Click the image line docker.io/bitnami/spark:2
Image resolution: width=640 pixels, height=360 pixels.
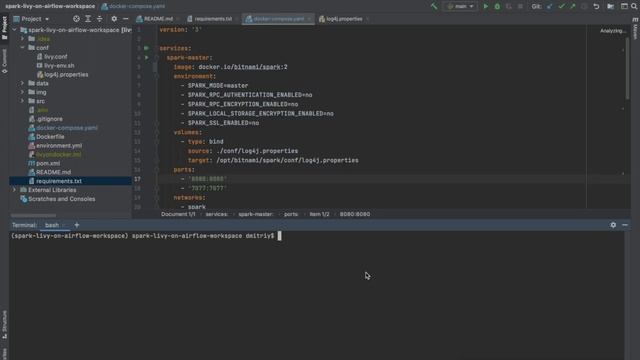(x=231, y=67)
